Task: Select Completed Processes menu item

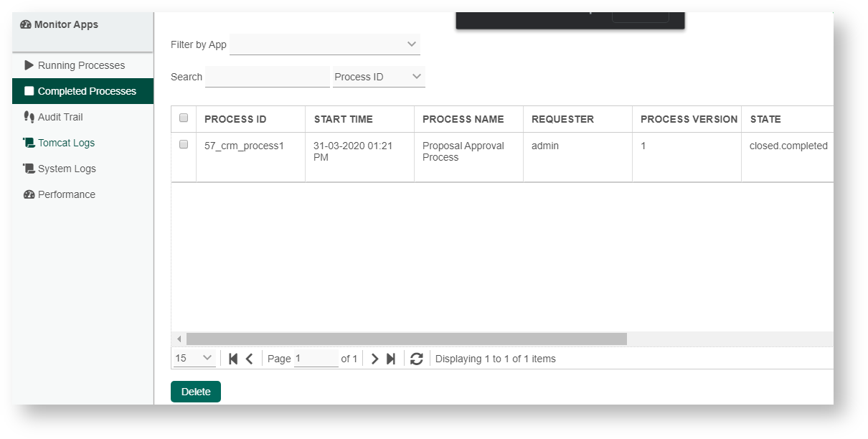Action: (x=82, y=91)
